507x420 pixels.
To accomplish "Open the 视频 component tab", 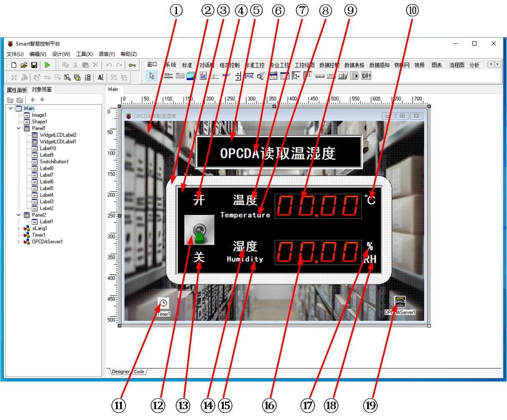I will coord(419,65).
